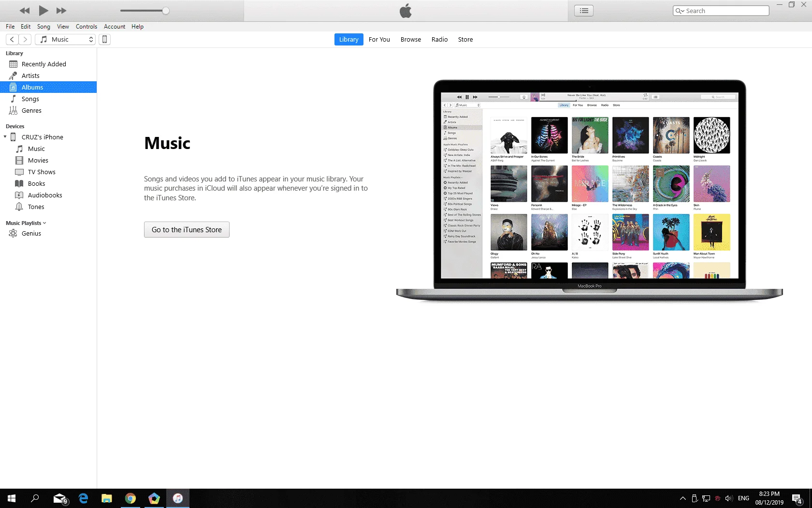The width and height of the screenshot is (812, 508).
Task: Click the network tray icon
Action: click(x=706, y=498)
